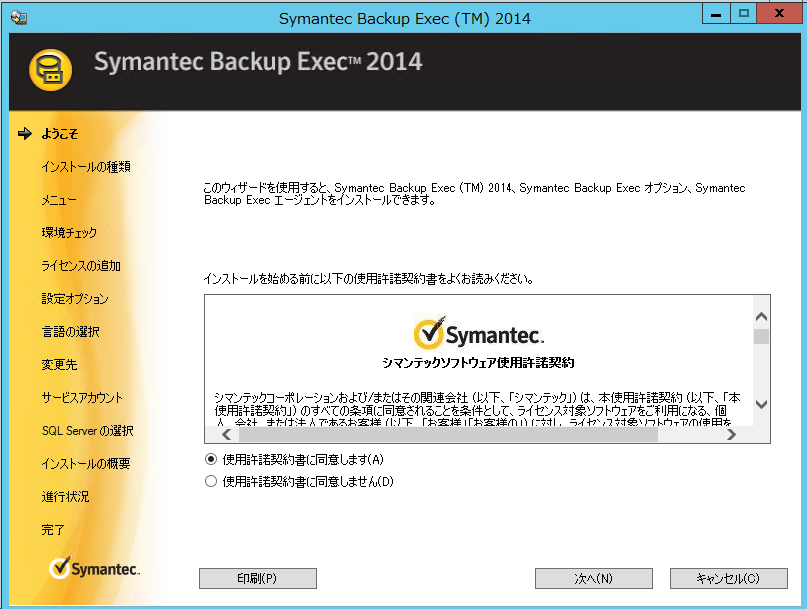Click the wizard description paragraph starting このウィザード

475,194
